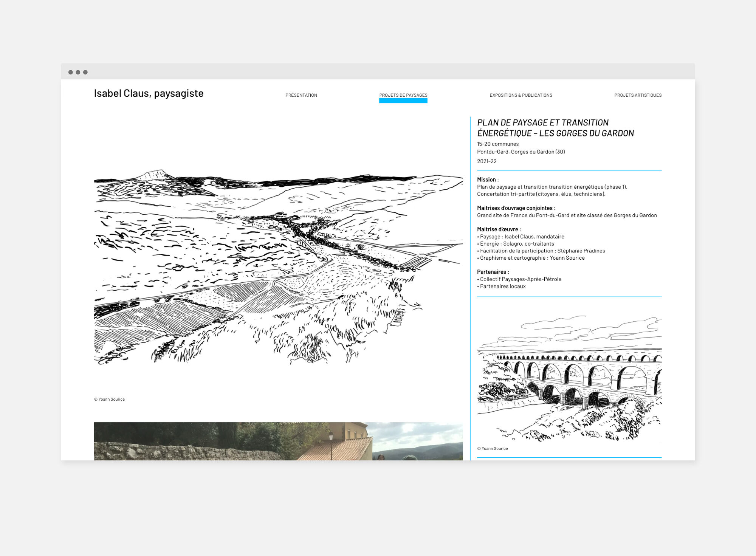This screenshot has height=556, width=756.
Task: Open the Présentation menu item
Action: click(301, 95)
